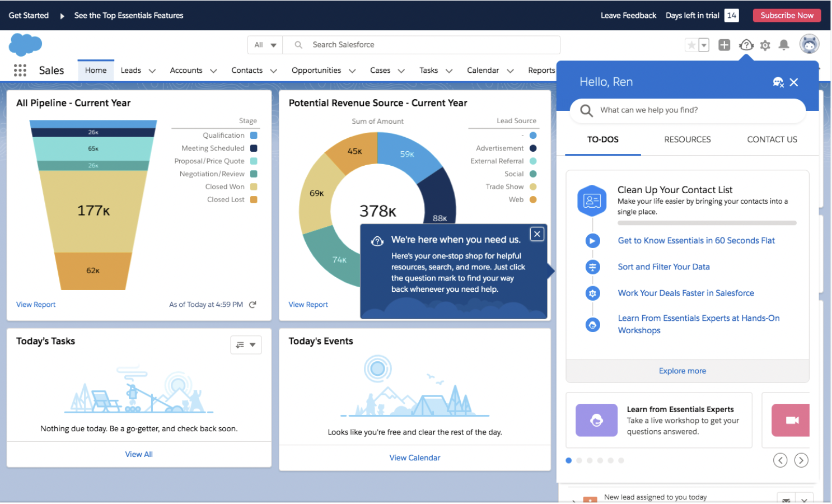Viewport: 832px width, 504px height.
Task: Open View Report under All Pipeline
Action: click(36, 305)
